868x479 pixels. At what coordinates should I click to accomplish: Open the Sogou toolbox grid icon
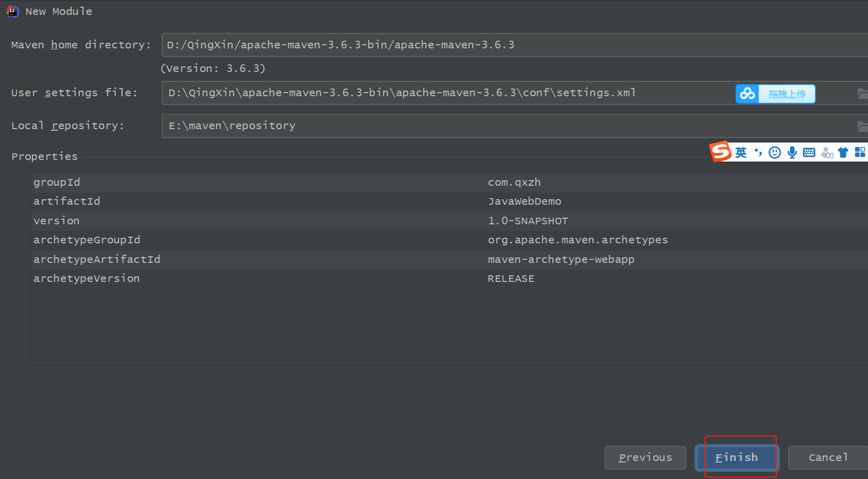[860, 152]
